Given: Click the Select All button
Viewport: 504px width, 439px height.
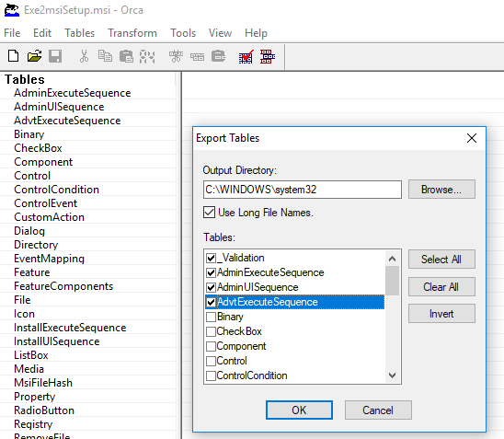Looking at the screenshot, I should point(441,259).
